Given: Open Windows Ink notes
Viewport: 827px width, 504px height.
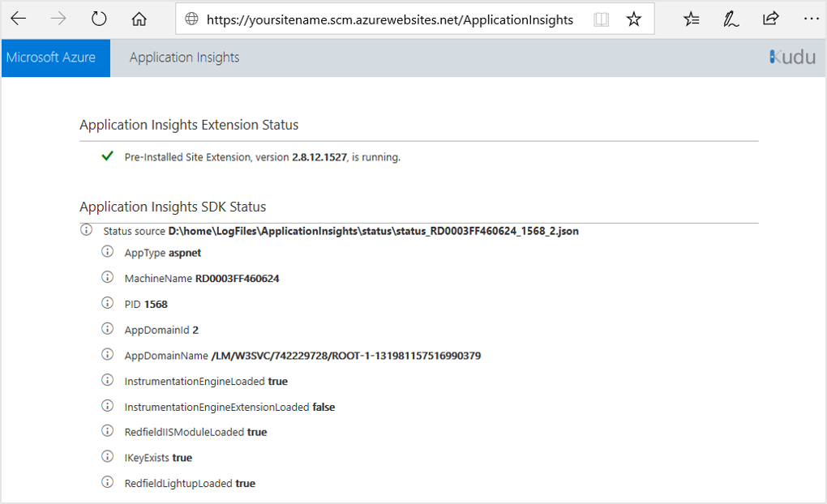Looking at the screenshot, I should pos(731,17).
